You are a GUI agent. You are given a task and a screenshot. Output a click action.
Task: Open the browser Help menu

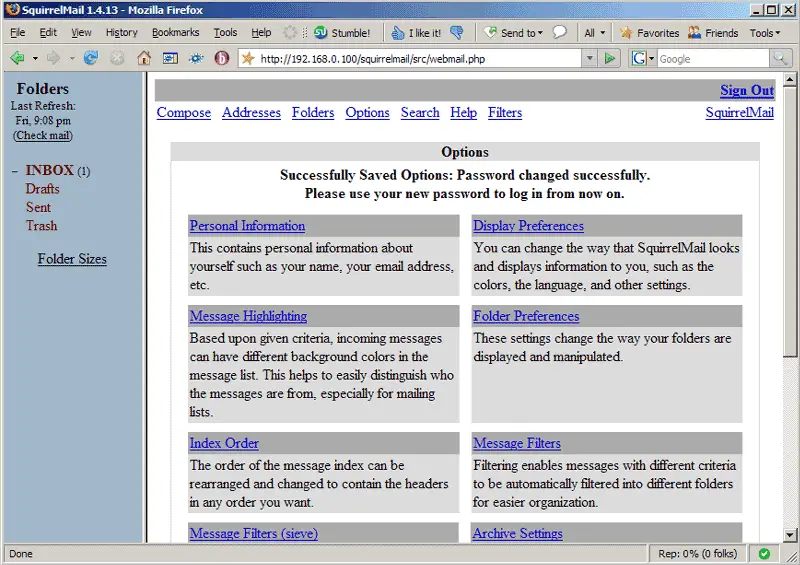point(261,33)
